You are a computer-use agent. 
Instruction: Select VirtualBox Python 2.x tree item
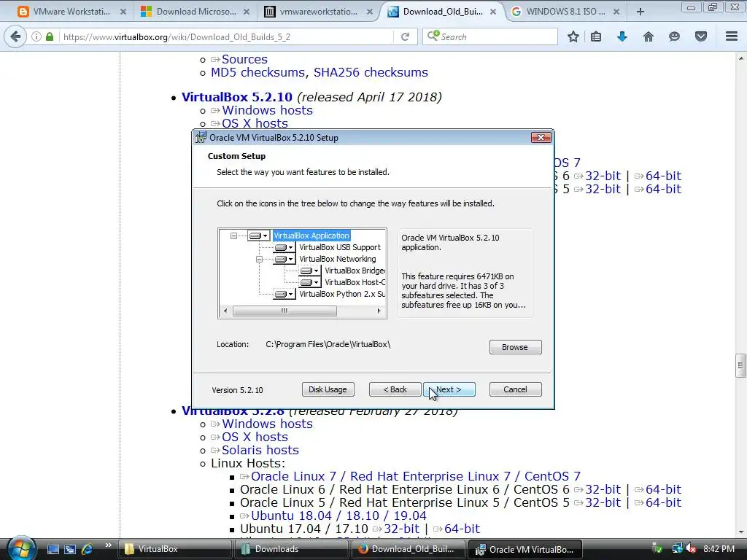tap(342, 295)
